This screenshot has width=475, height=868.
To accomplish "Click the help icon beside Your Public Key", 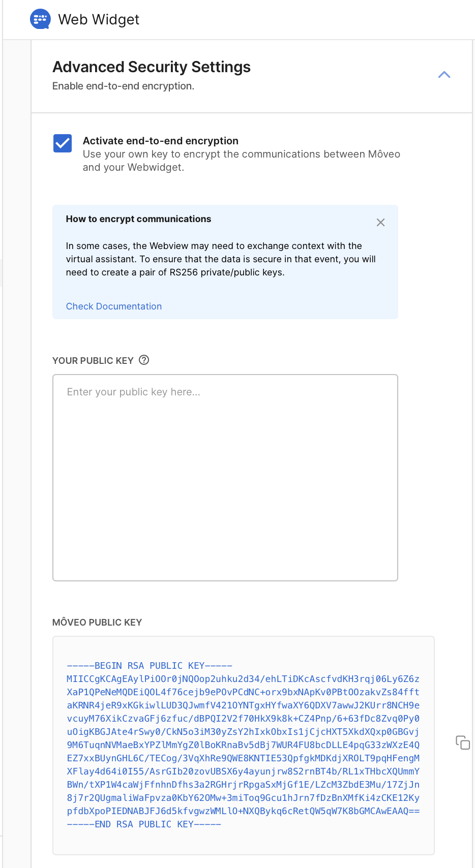I will [144, 360].
